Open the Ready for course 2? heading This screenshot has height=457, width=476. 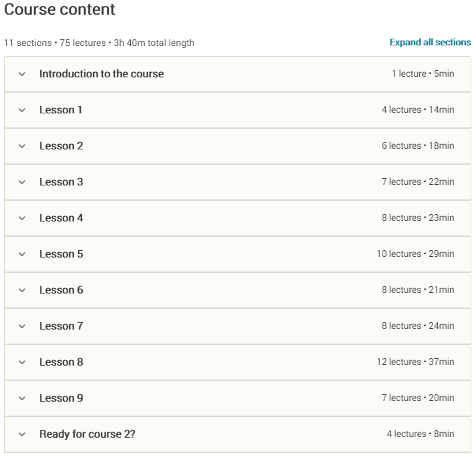click(87, 434)
